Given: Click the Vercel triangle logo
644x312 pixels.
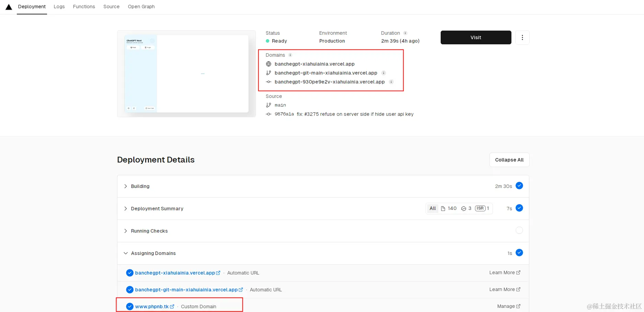Looking at the screenshot, I should click(x=9, y=7).
